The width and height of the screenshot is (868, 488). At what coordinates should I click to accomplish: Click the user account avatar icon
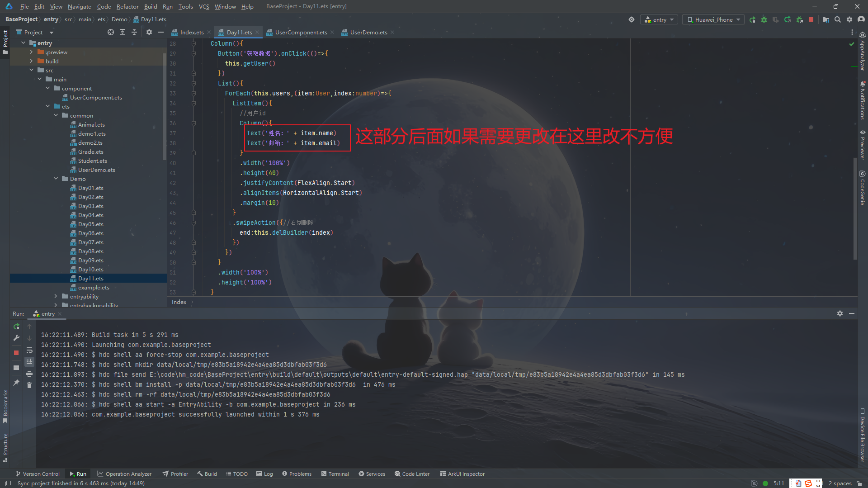coord(861,19)
